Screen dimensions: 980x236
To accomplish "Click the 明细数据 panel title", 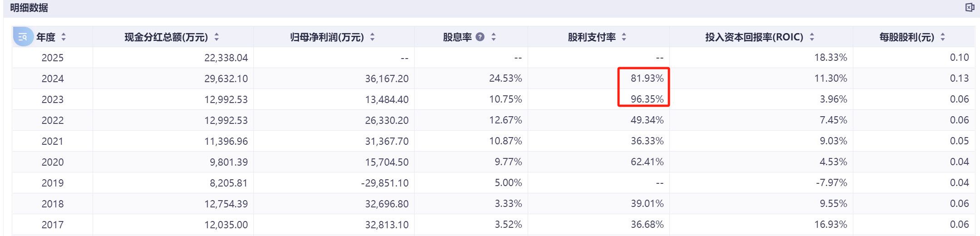I will pos(29,8).
